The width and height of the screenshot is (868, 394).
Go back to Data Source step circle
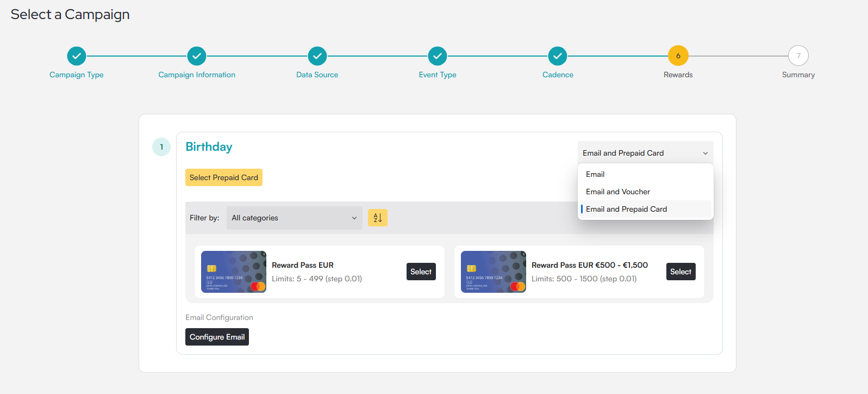pos(317,56)
